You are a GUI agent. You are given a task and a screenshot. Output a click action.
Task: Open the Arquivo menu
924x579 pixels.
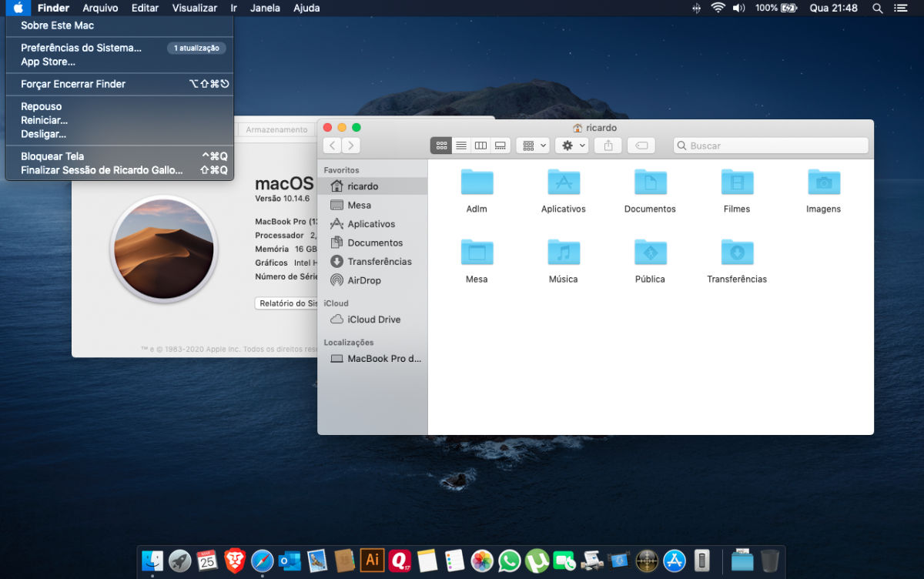coord(100,8)
